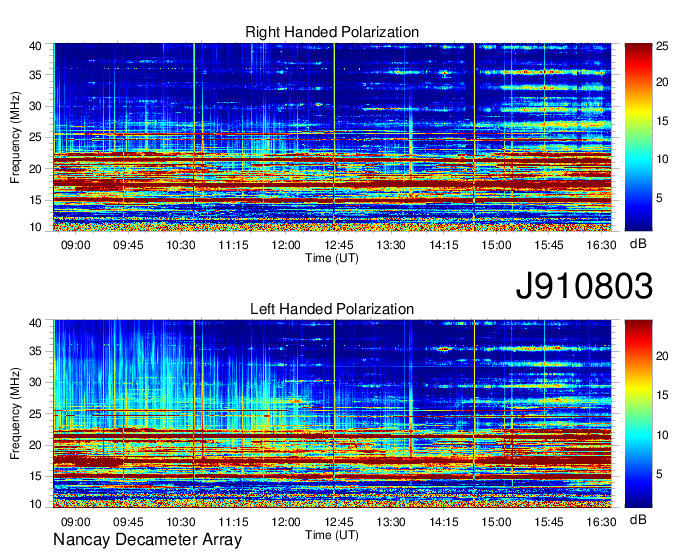Click the '25' dB tick on upper colorbar
The height and width of the screenshot is (552, 680).
pos(662,46)
